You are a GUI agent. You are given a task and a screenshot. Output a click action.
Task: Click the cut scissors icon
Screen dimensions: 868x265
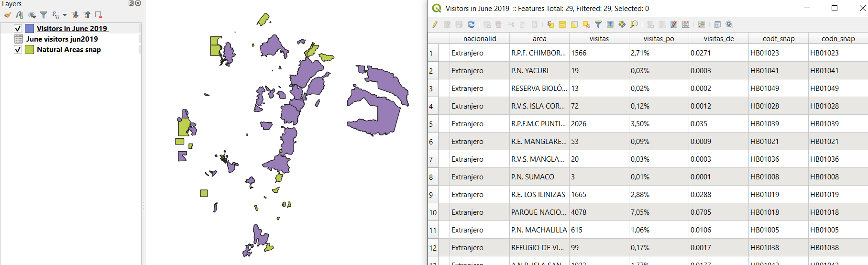(x=511, y=24)
